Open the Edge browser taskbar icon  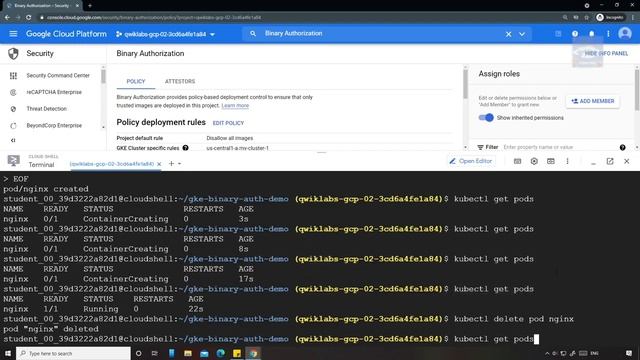(220, 353)
